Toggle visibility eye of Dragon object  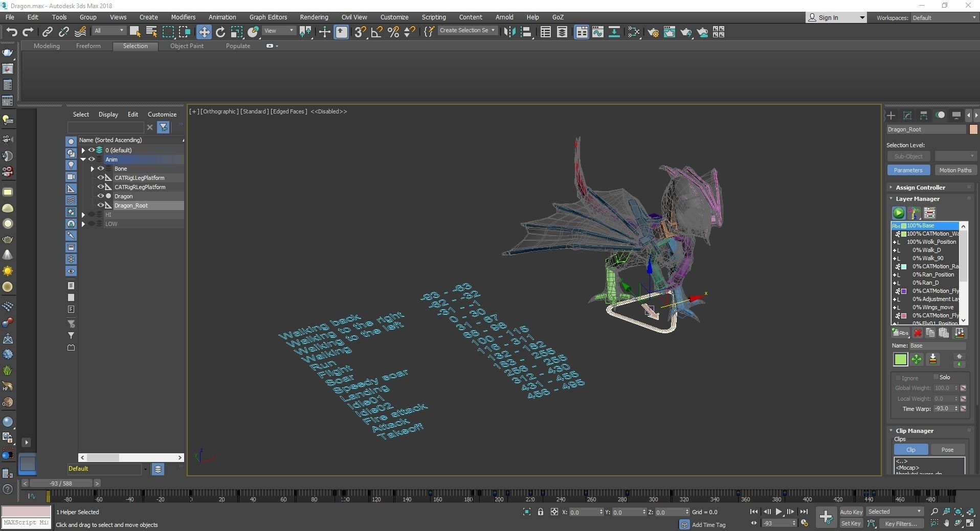(x=101, y=196)
